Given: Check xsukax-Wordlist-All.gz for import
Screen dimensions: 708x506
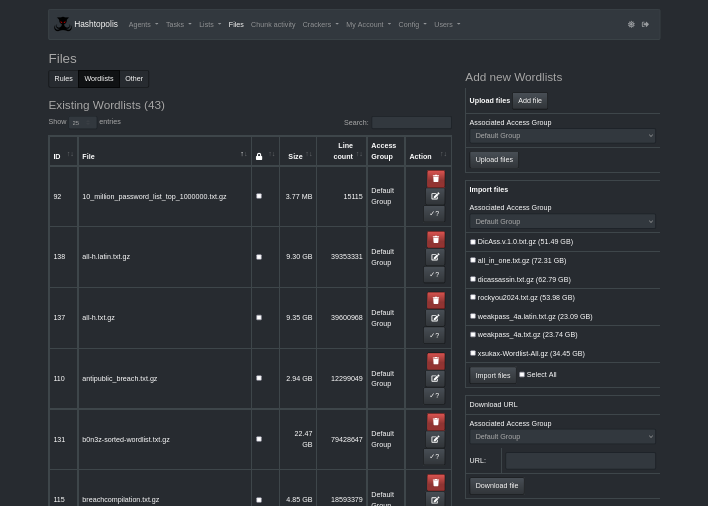Looking at the screenshot, I should pos(473,353).
